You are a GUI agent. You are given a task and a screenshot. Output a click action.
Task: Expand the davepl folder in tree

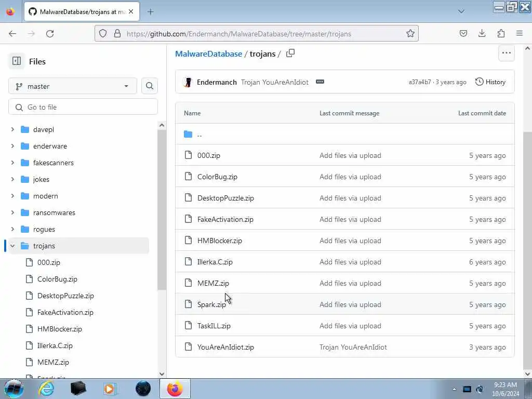pos(12,129)
